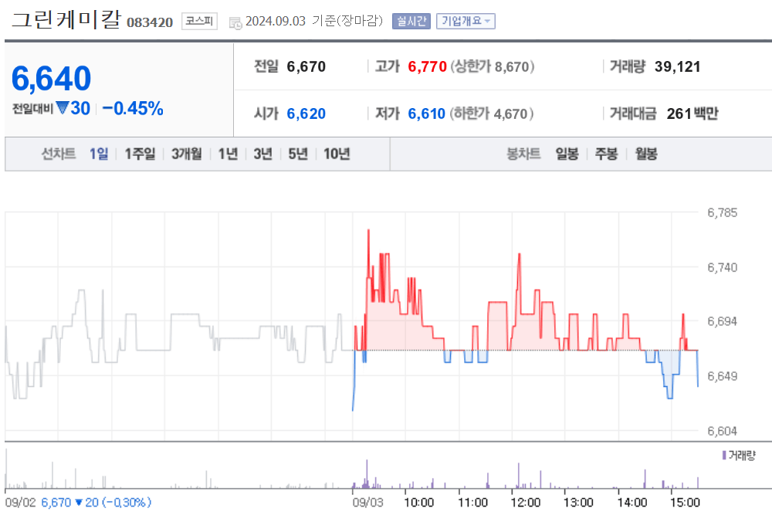Viewport: 772px width, 532px height.
Task: Open the 월봉 monthly candle chart
Action: pos(646,154)
